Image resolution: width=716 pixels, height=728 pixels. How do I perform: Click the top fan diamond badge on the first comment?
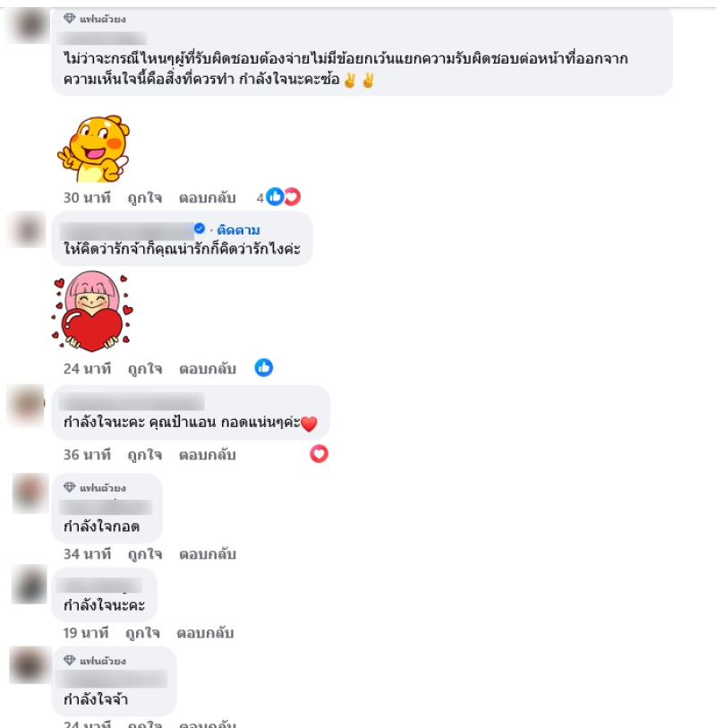click(70, 19)
